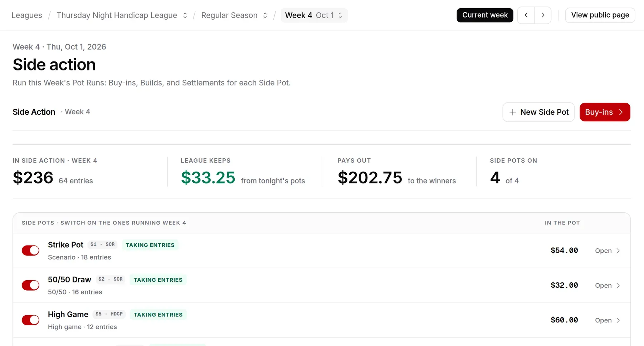Image resolution: width=644 pixels, height=346 pixels.
Task: Go to previous week arrow
Action: [x=526, y=15]
